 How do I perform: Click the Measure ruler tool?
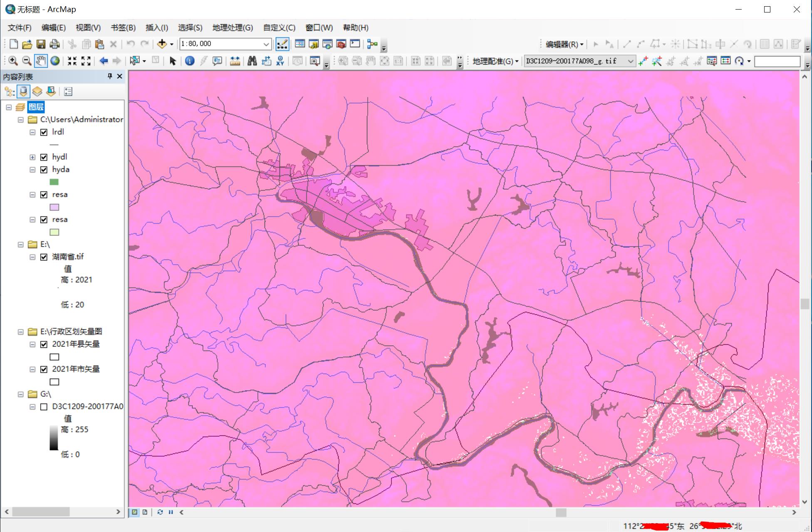coord(235,61)
